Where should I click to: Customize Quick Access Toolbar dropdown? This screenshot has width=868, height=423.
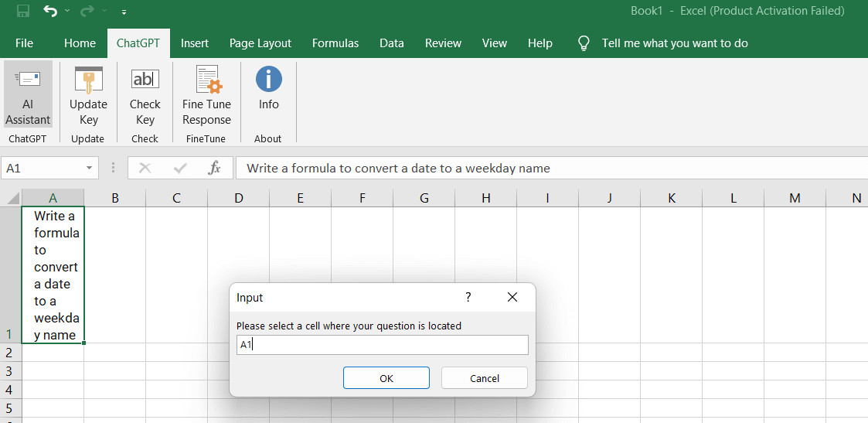pyautogui.click(x=124, y=11)
